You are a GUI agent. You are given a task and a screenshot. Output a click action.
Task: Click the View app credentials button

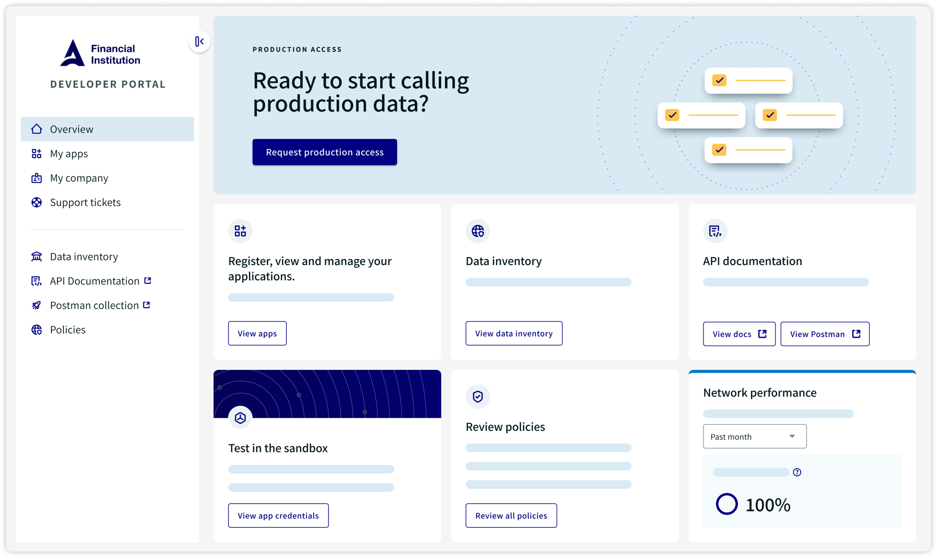click(x=278, y=515)
